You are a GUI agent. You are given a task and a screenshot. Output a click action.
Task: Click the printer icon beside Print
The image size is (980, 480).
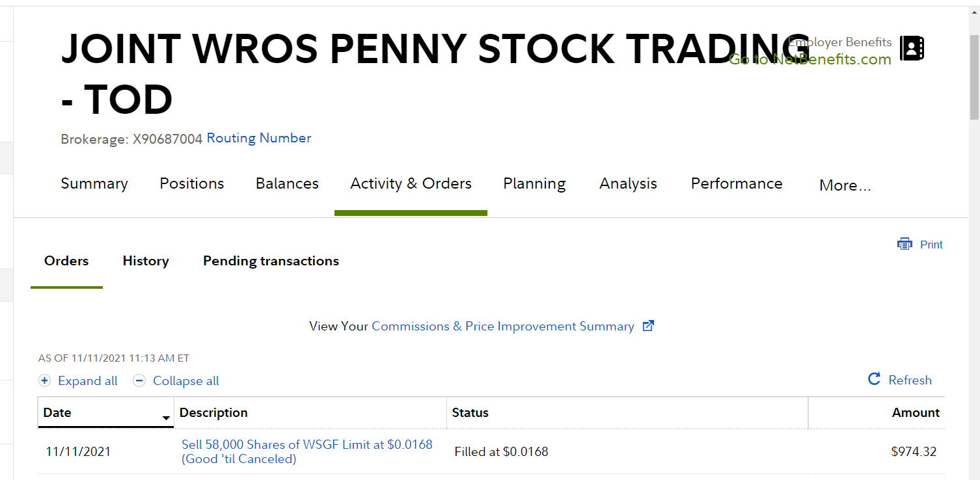[905, 245]
